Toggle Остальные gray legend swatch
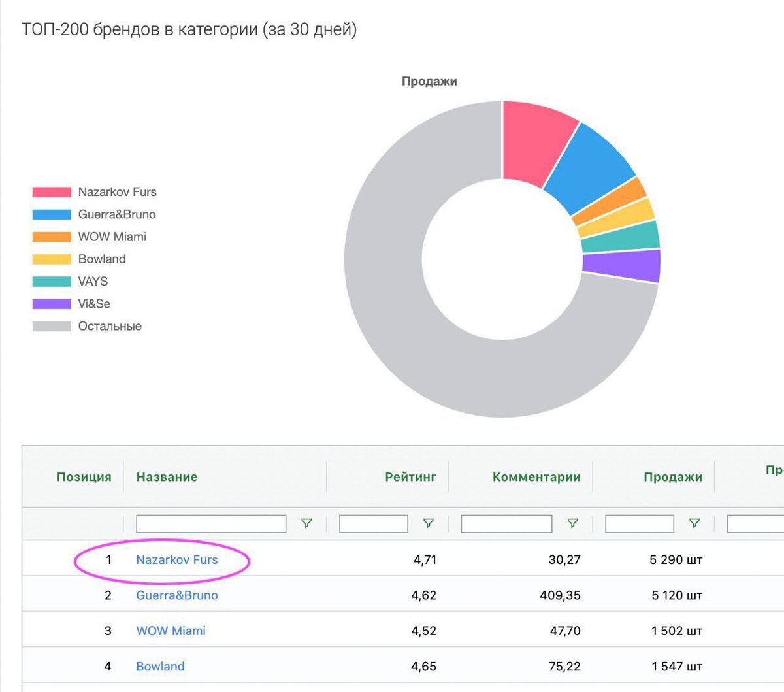Screen dimensions: 784x692 click(x=52, y=326)
